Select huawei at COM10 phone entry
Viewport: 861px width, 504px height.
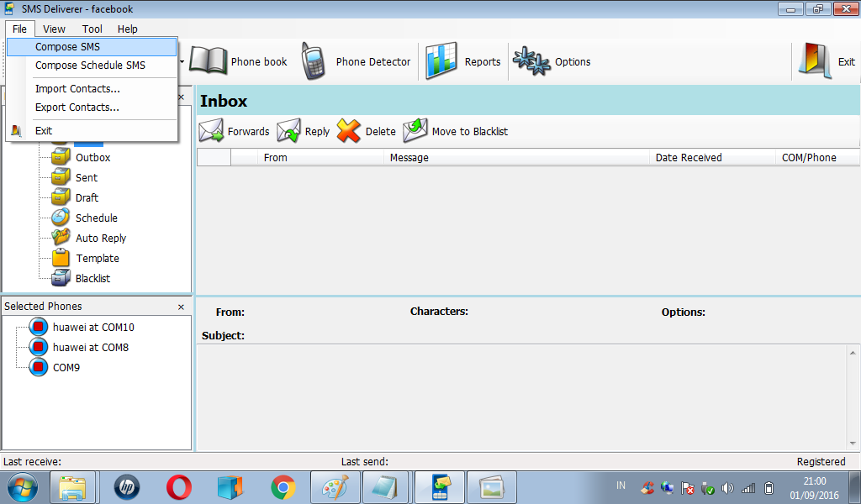pyautogui.click(x=93, y=328)
